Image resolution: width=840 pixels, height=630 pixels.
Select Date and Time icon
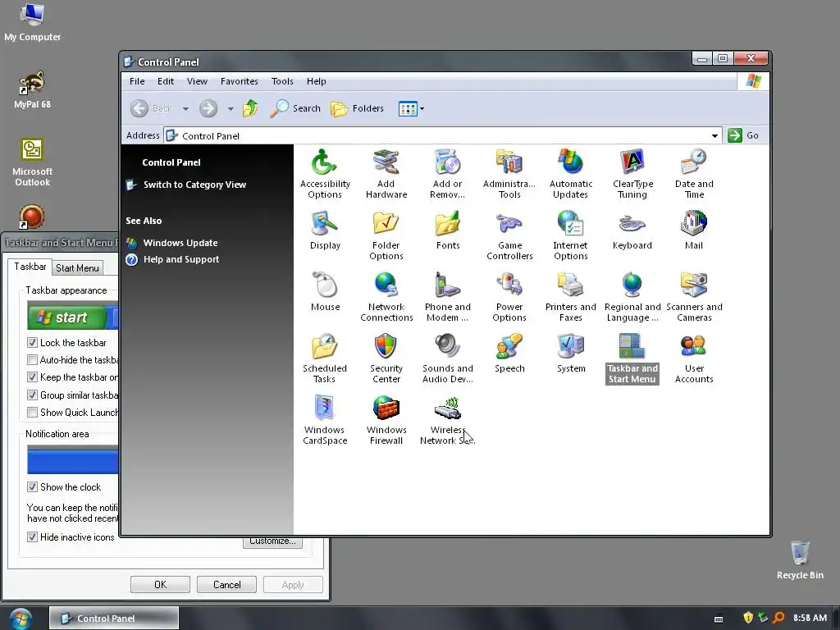tap(694, 162)
